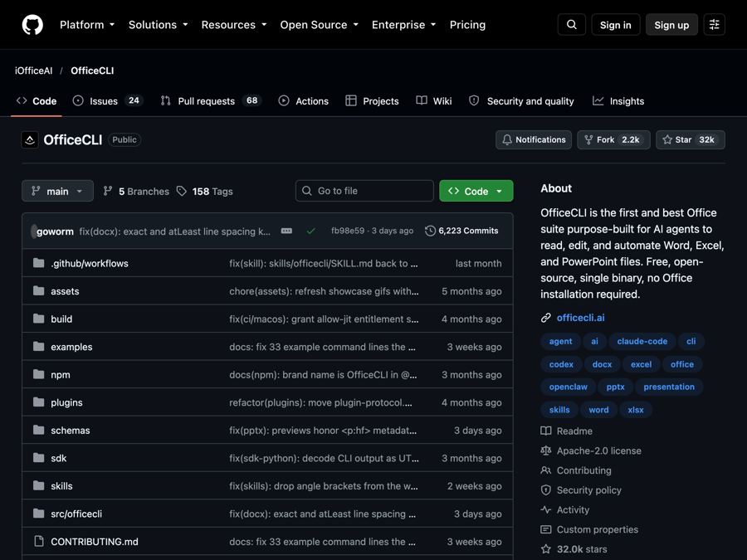
Task: Click the green commit status checkmark
Action: pyautogui.click(x=311, y=231)
